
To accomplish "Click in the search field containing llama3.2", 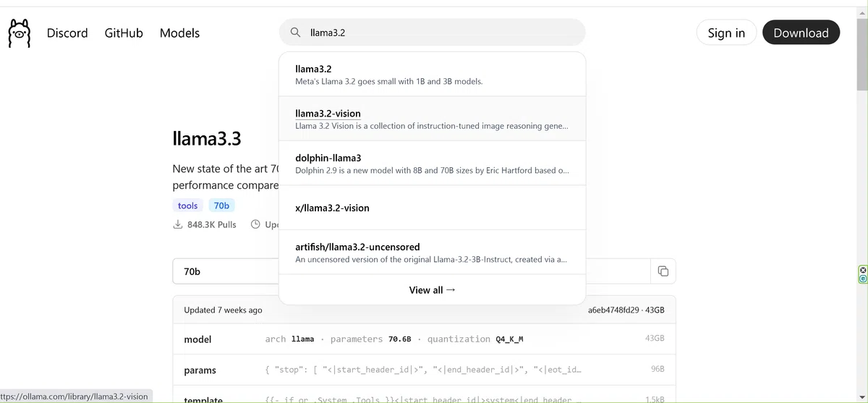I will pos(432,33).
